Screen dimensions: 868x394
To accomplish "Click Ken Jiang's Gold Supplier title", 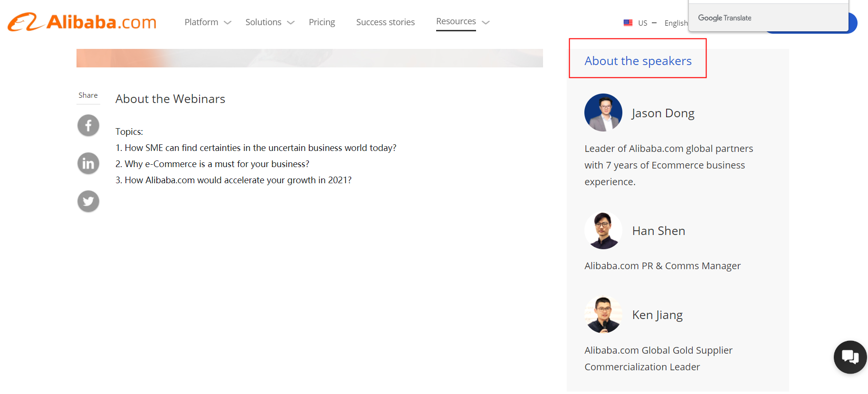I will 658,358.
